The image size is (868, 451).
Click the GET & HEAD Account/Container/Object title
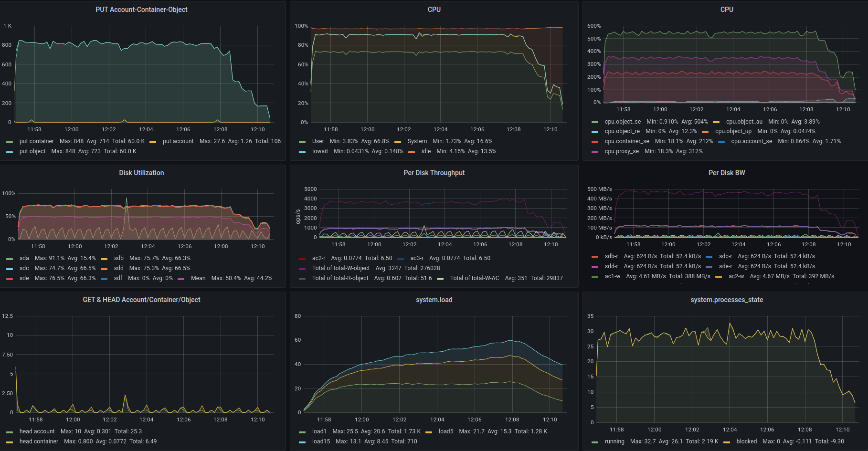[141, 300]
